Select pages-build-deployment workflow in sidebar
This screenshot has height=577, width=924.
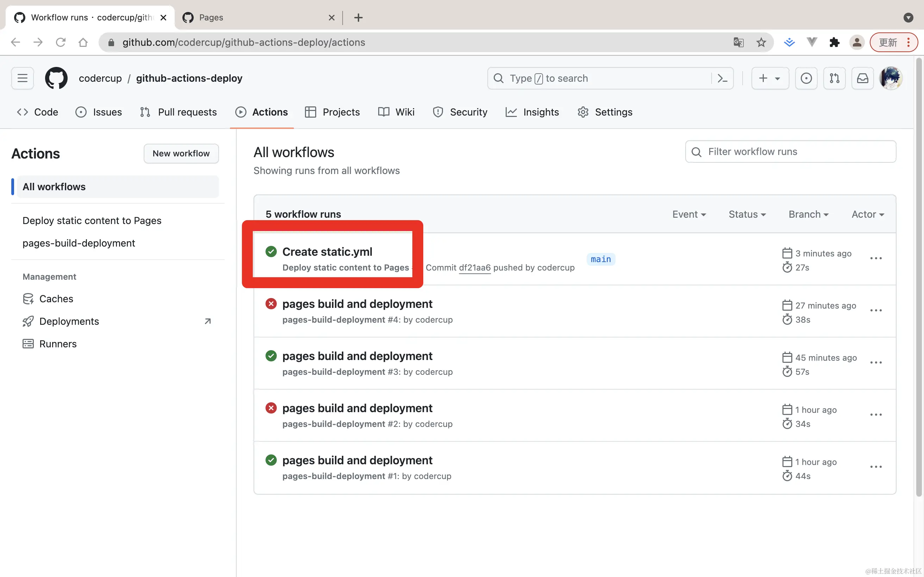[x=79, y=243]
